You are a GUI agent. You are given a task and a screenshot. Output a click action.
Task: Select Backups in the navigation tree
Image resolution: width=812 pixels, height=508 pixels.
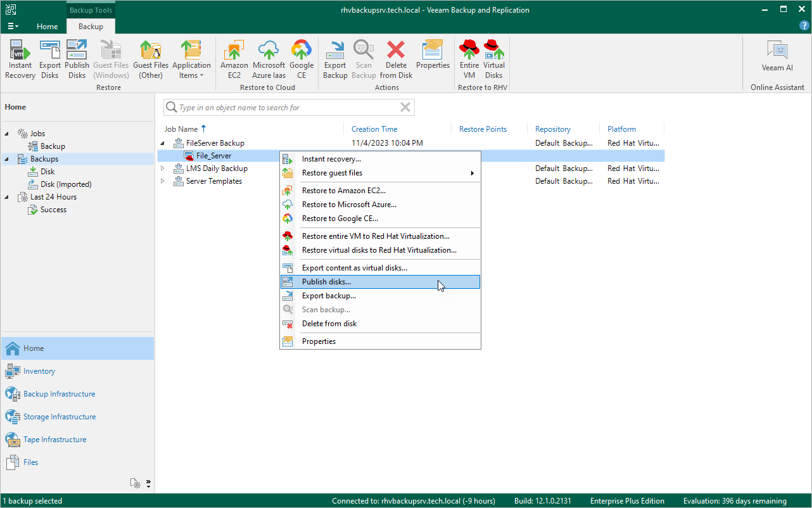click(44, 159)
